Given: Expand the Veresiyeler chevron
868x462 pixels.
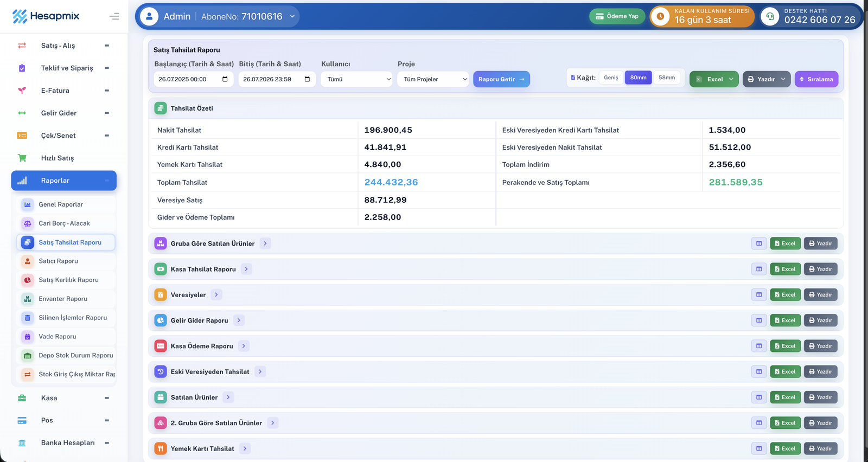Looking at the screenshot, I should 216,295.
